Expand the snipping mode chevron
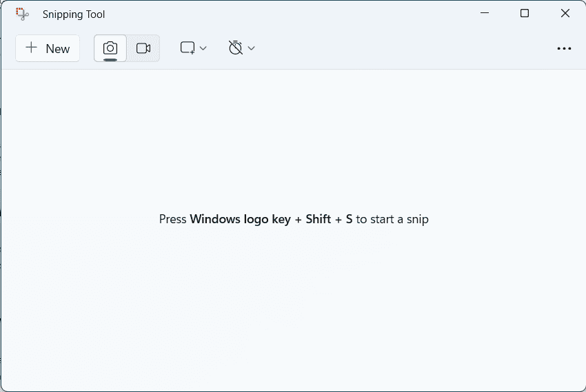Image resolution: width=586 pixels, height=392 pixels. [x=203, y=48]
